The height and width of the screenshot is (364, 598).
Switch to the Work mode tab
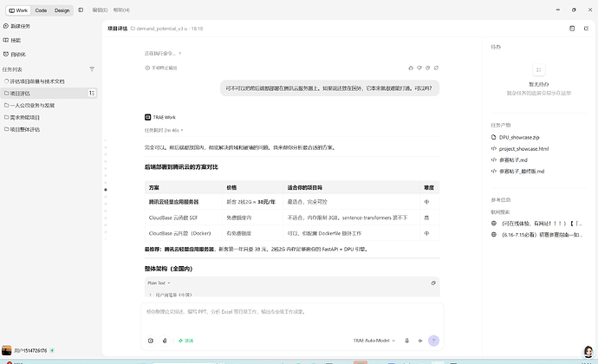18,10
